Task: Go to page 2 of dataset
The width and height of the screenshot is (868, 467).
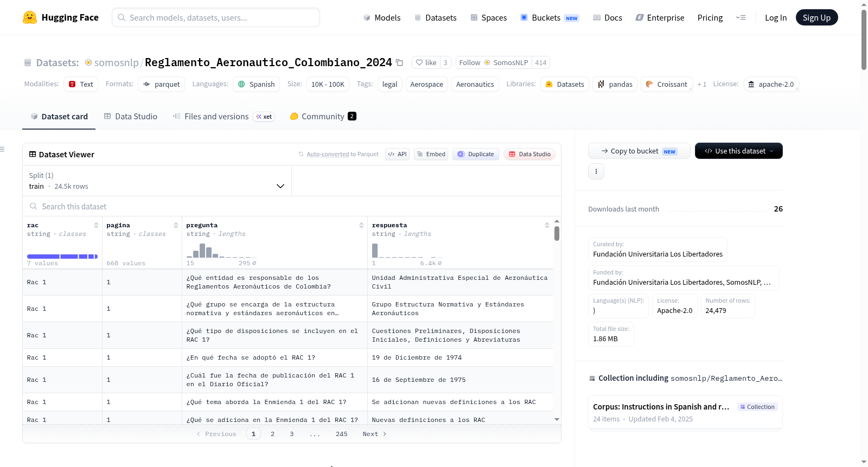Action: click(x=272, y=434)
